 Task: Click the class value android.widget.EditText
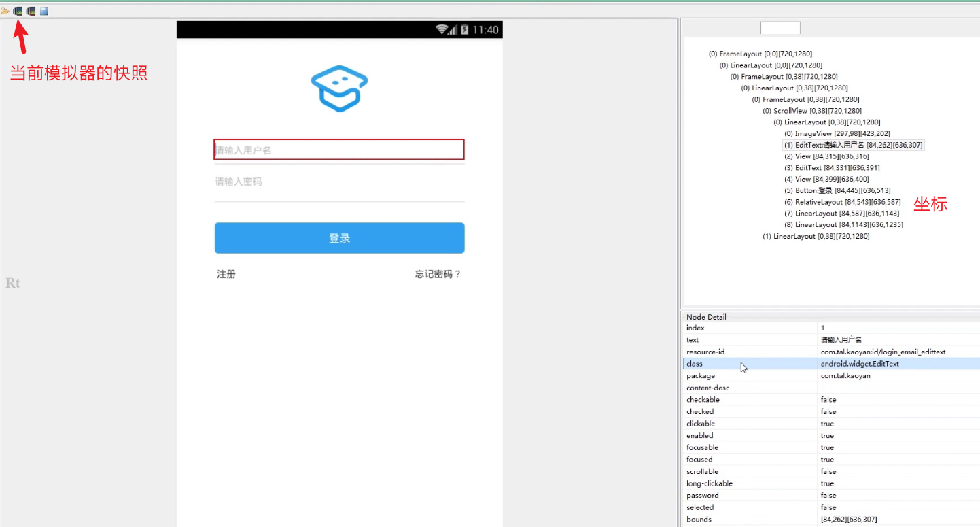click(x=860, y=364)
